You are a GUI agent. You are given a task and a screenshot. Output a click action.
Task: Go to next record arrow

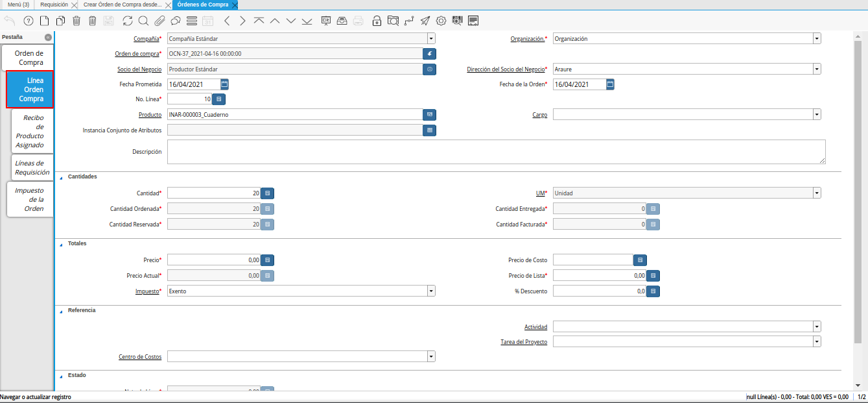pos(242,21)
